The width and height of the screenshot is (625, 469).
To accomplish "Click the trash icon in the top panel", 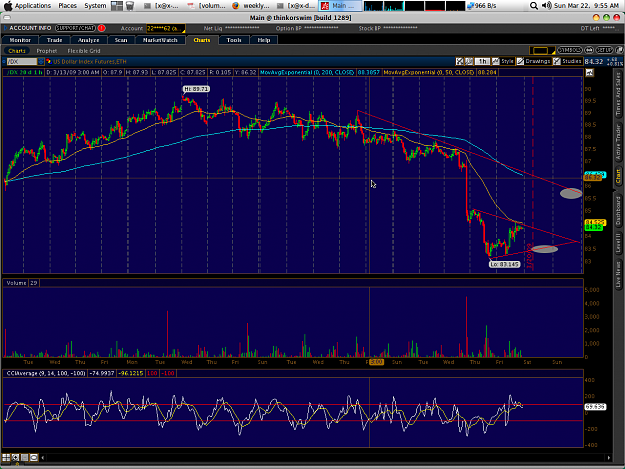I will (x=130, y=6).
